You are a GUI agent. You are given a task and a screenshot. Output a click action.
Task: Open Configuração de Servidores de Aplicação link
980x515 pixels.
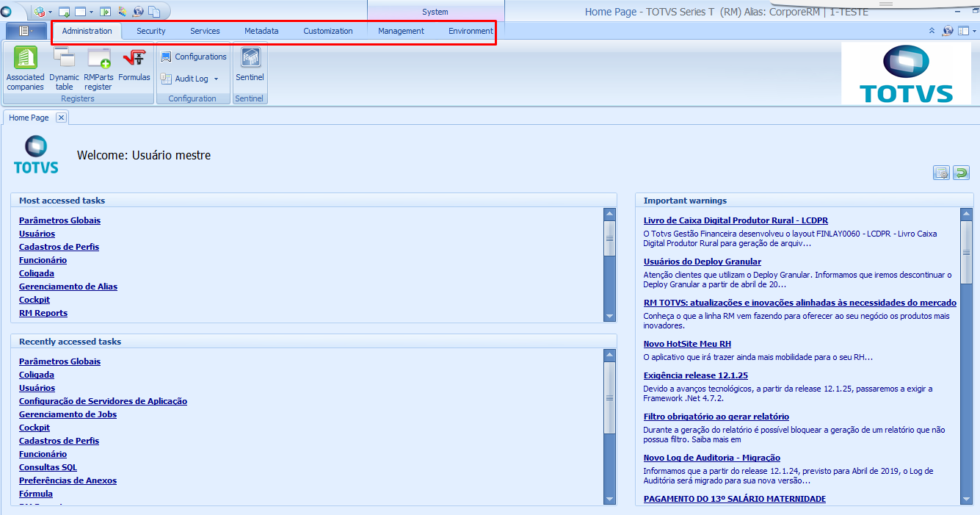click(103, 401)
